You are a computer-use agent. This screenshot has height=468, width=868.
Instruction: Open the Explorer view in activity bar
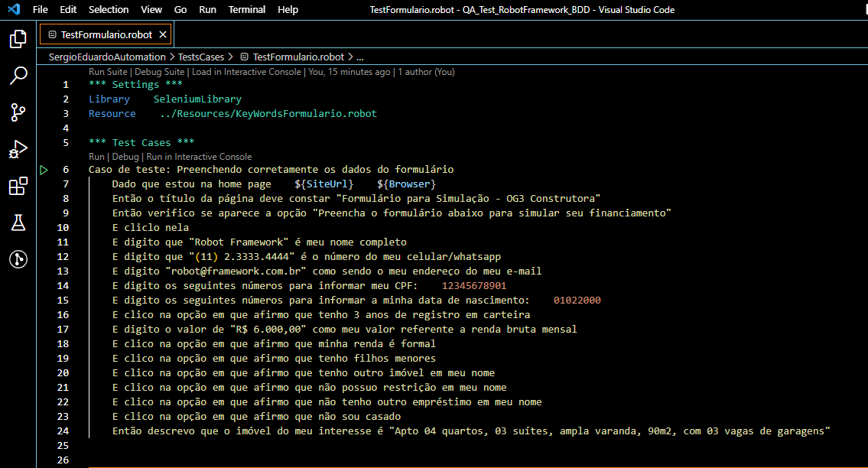click(18, 39)
